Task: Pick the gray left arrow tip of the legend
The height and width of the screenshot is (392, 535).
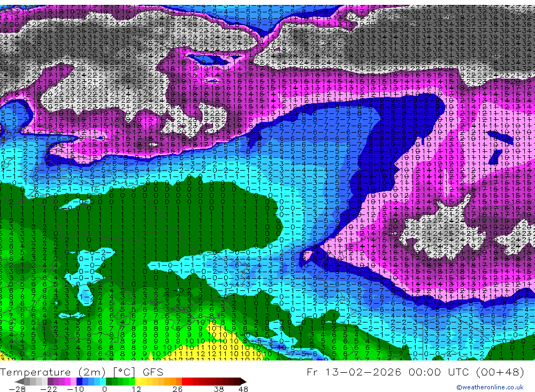Action: pos(19,382)
